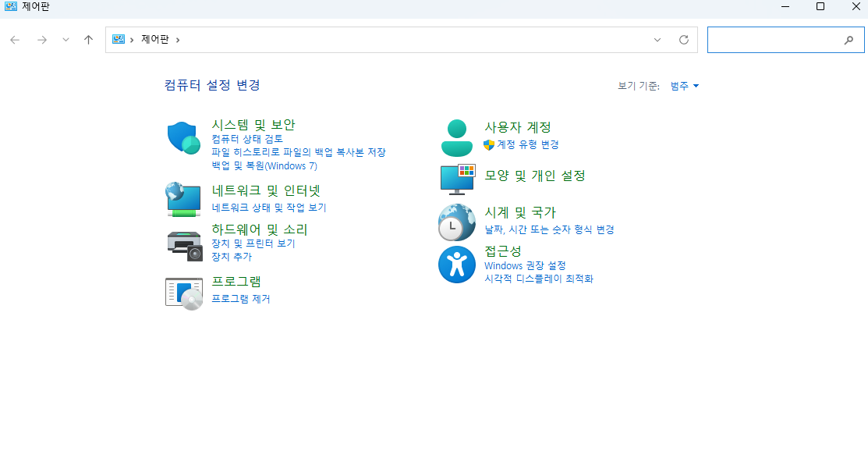Open the 프로그램 disc icon
Screen dimensions: 868x469
pyautogui.click(x=184, y=293)
